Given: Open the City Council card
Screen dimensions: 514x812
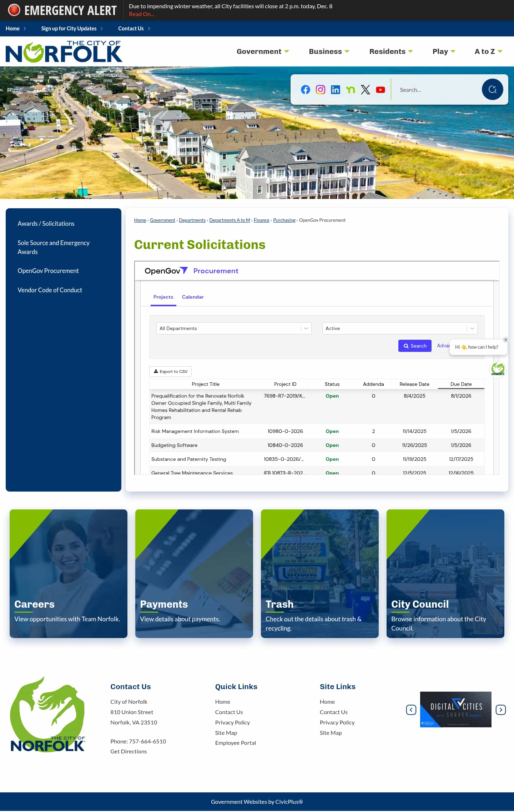Looking at the screenshot, I should click(x=445, y=574).
